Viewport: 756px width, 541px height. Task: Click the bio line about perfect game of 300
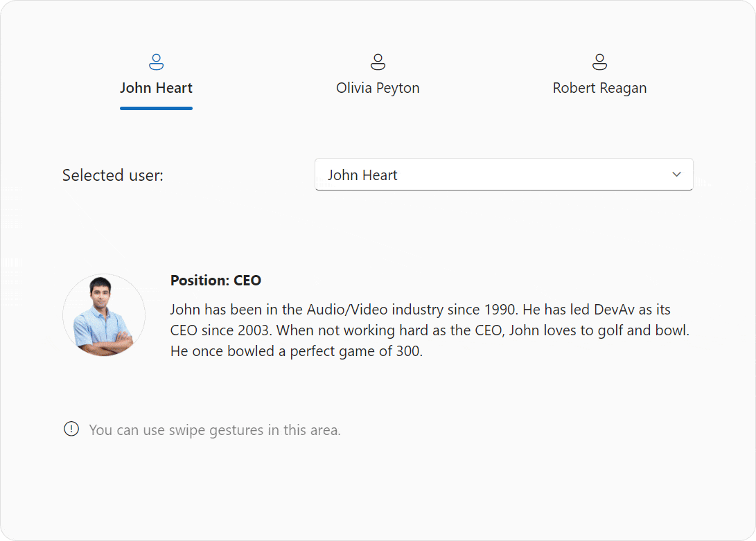click(296, 351)
